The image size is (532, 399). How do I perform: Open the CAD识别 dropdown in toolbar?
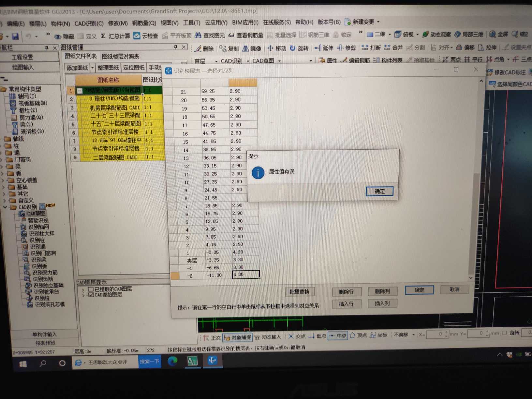point(248,61)
